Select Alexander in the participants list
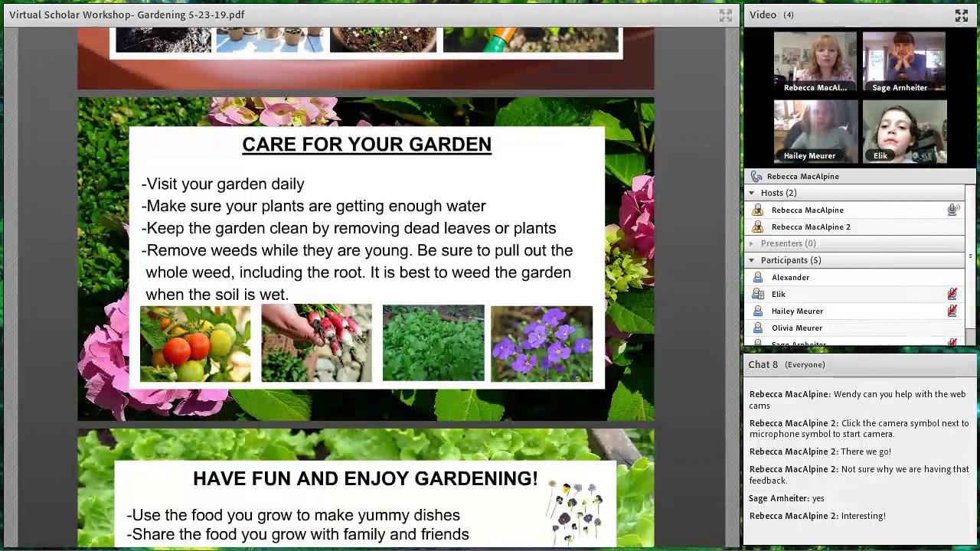This screenshot has width=980, height=551. [x=855, y=278]
